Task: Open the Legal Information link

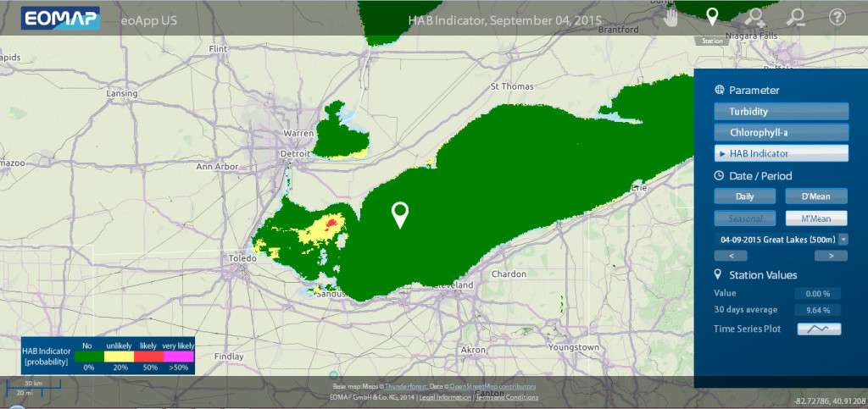Action: coord(443,396)
